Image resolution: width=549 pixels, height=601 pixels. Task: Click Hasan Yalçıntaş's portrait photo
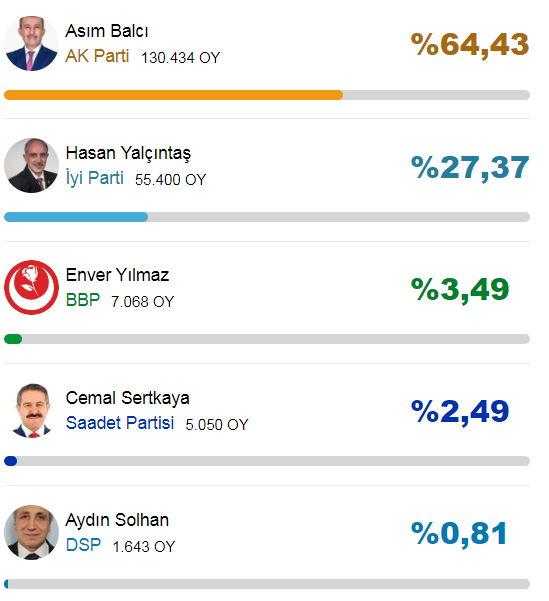click(31, 165)
